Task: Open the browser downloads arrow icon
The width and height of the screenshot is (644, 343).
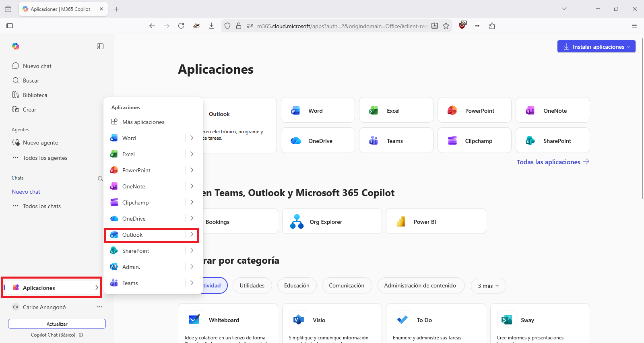Action: tap(211, 26)
